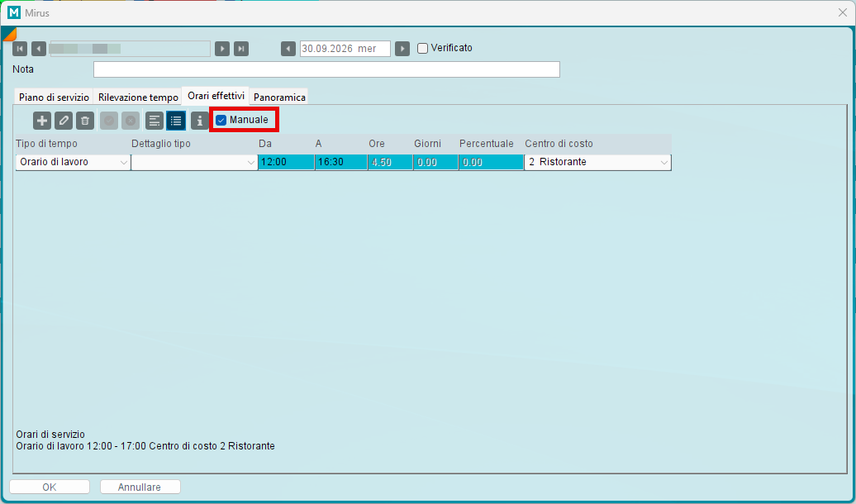Select the Percentuale cell showing 0.00
The height and width of the screenshot is (504, 856).
point(492,162)
